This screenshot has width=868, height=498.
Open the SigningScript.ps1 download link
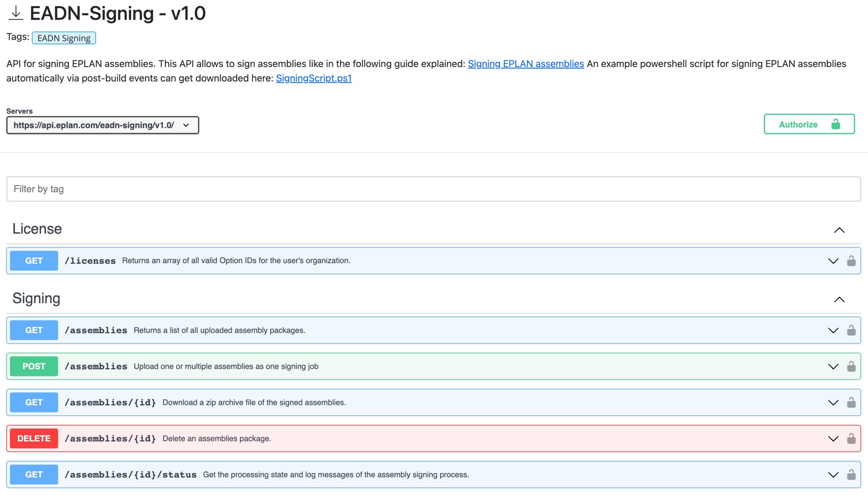tap(314, 78)
